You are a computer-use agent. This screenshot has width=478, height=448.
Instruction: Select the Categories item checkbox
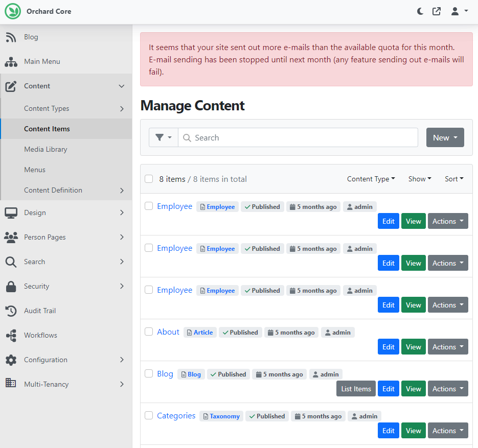pyautogui.click(x=149, y=415)
